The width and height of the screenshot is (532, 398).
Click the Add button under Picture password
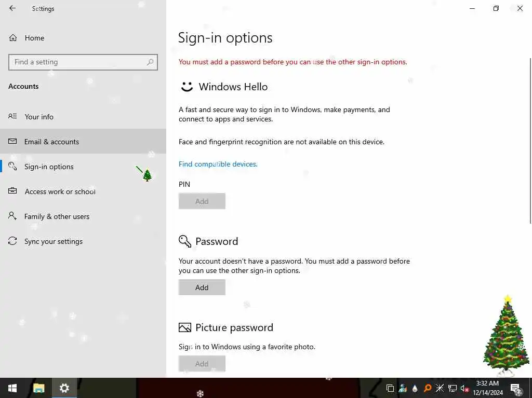202,363
